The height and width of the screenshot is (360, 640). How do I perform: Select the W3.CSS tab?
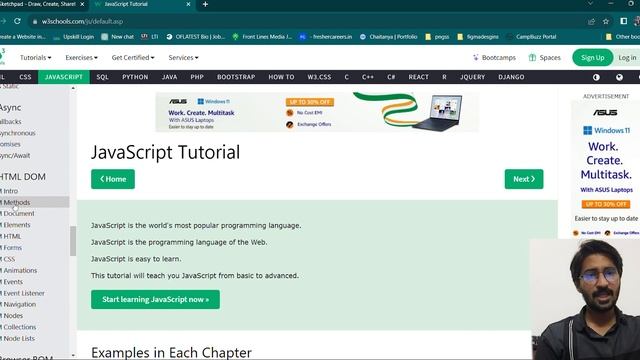coord(319,77)
